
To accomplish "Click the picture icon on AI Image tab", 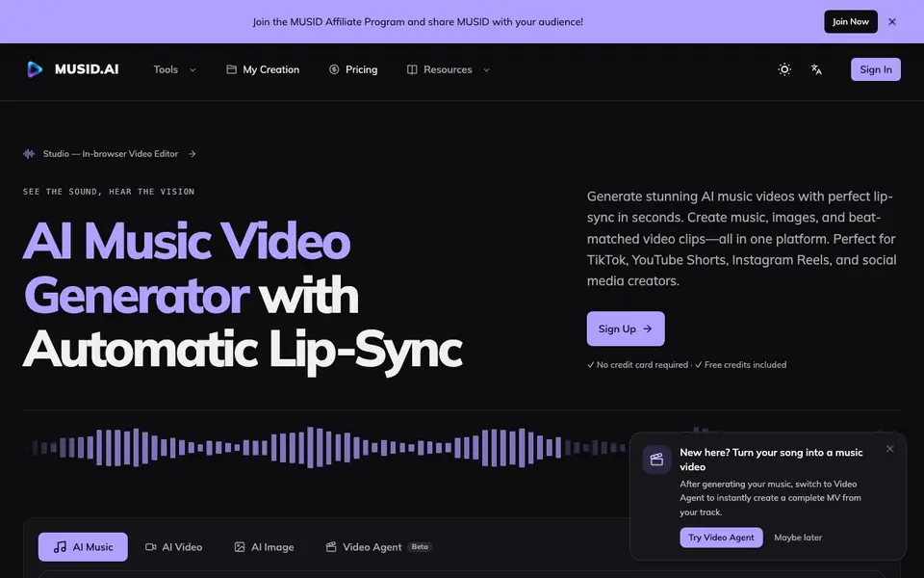I will click(x=240, y=547).
